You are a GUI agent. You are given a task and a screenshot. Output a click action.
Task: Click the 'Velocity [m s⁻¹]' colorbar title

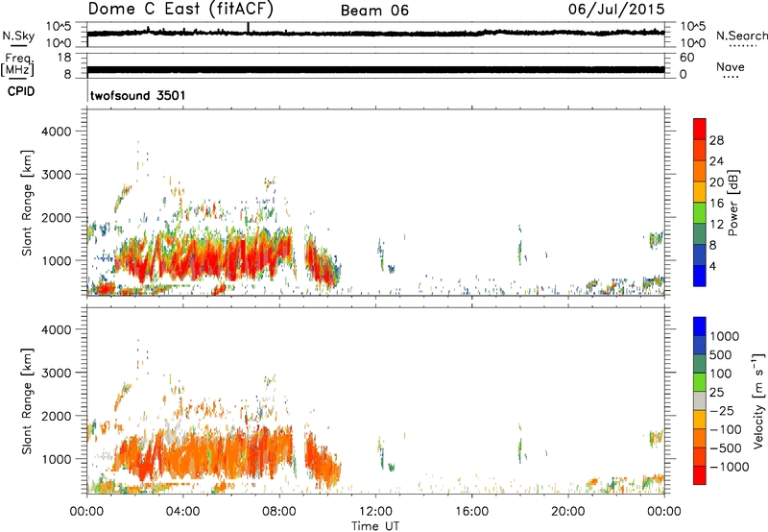pos(758,400)
